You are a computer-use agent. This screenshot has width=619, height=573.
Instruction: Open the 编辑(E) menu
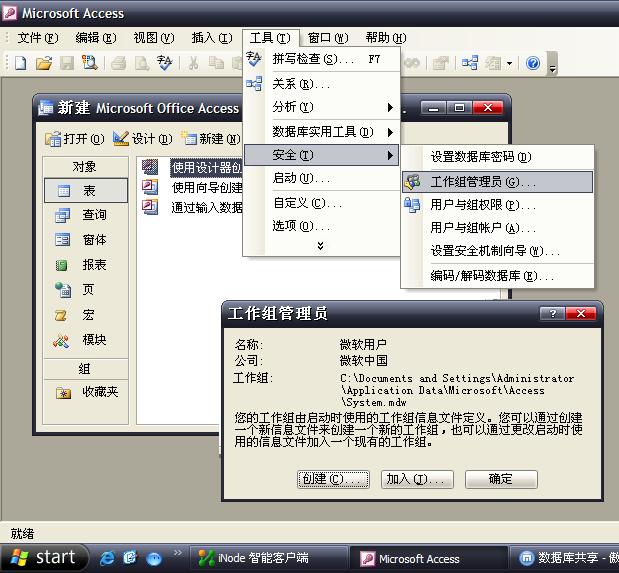click(x=96, y=38)
